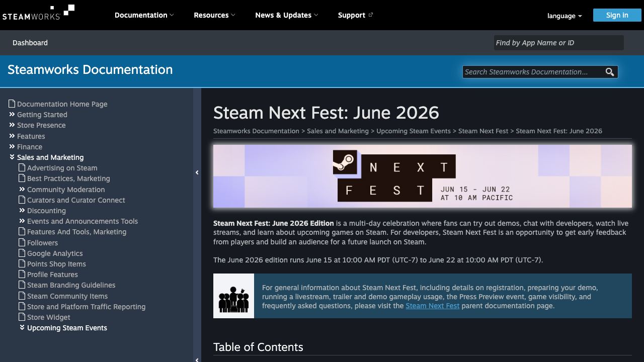This screenshot has height=362, width=644.
Task: Click the lower sidebar arrow handle
Action: (x=197, y=359)
